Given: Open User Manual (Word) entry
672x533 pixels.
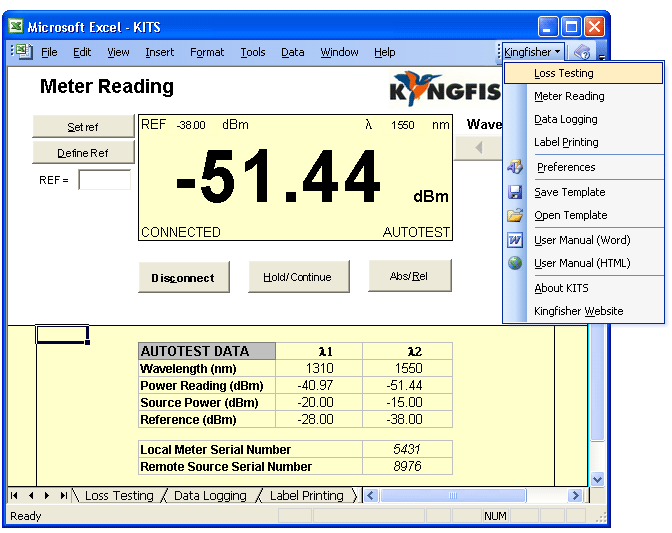Looking at the screenshot, I should pos(583,240).
